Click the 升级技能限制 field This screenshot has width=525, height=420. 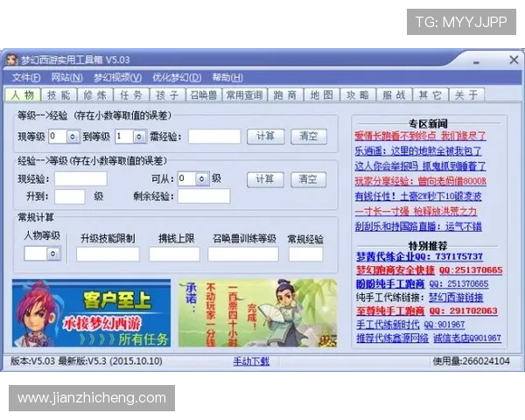pos(108,255)
